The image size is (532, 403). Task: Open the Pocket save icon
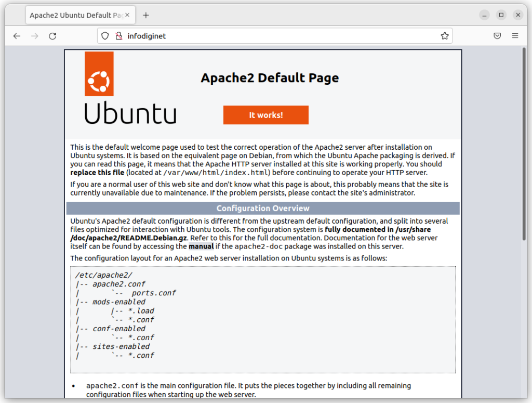coord(497,36)
